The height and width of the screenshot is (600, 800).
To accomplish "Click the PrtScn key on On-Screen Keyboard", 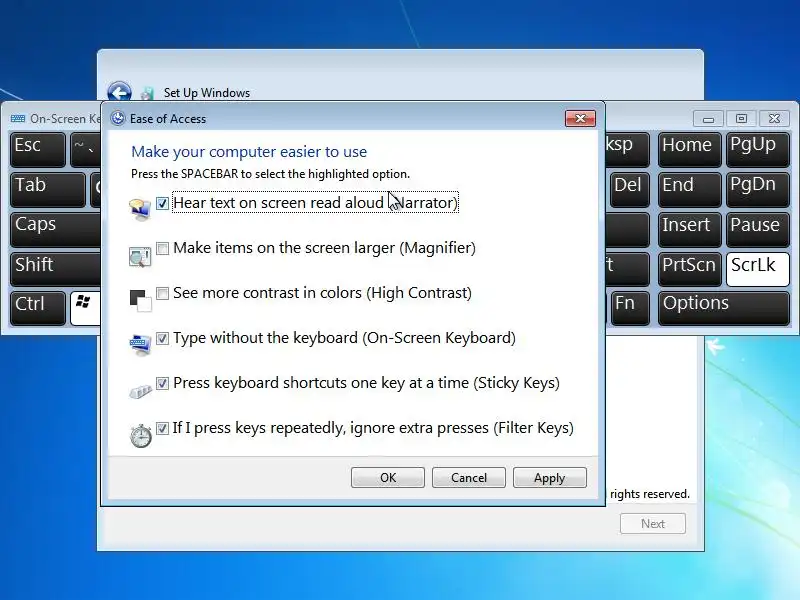I will 689,269.
